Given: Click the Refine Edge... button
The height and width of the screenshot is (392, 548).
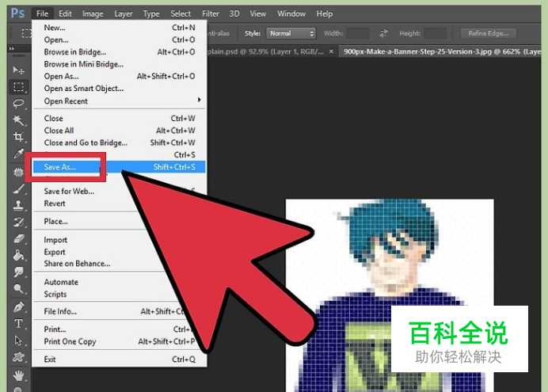Looking at the screenshot, I should coord(489,33).
